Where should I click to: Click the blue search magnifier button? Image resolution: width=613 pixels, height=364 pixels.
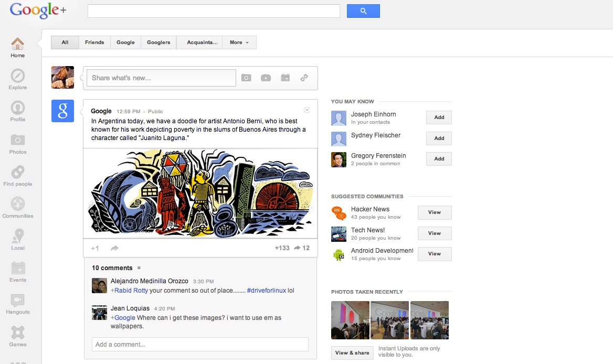coord(363,11)
